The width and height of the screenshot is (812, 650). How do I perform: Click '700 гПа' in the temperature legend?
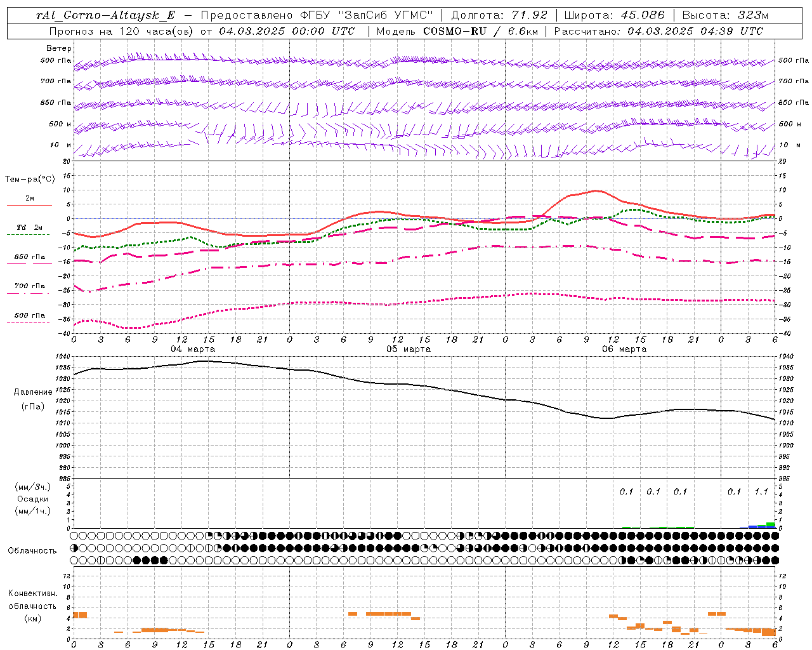pyautogui.click(x=30, y=286)
